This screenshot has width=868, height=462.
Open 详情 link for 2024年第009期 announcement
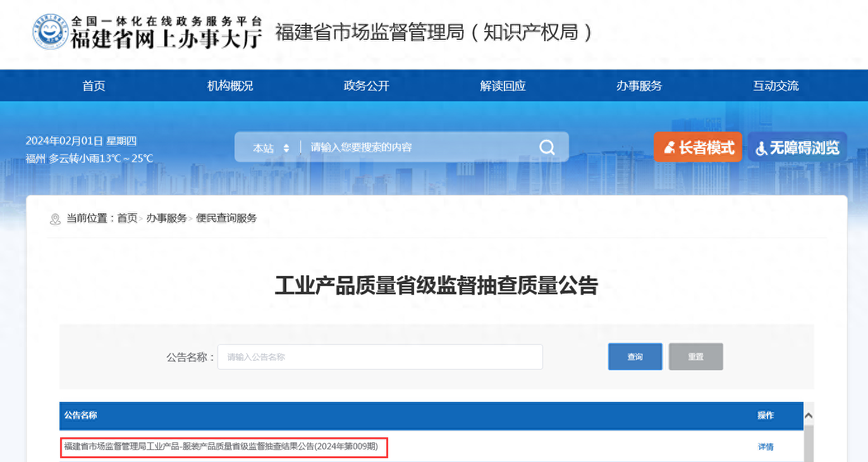(766, 447)
